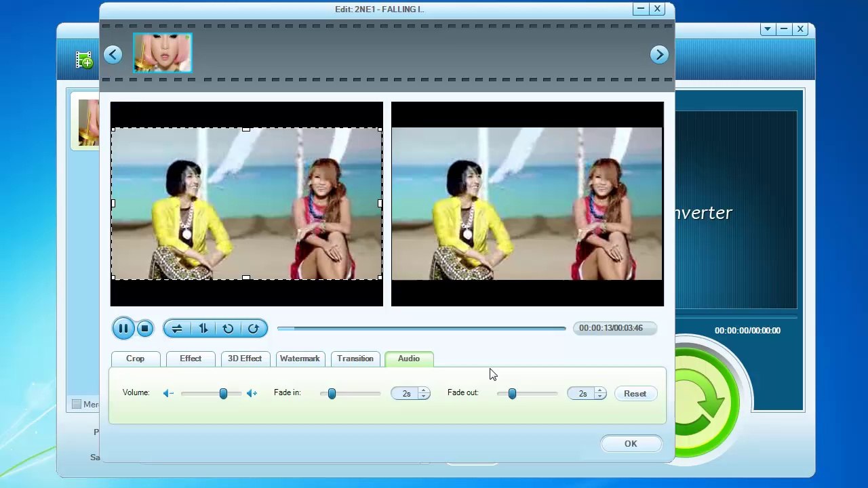The width and height of the screenshot is (868, 488).
Task: Click the Fade out slider handle
Action: point(512,393)
